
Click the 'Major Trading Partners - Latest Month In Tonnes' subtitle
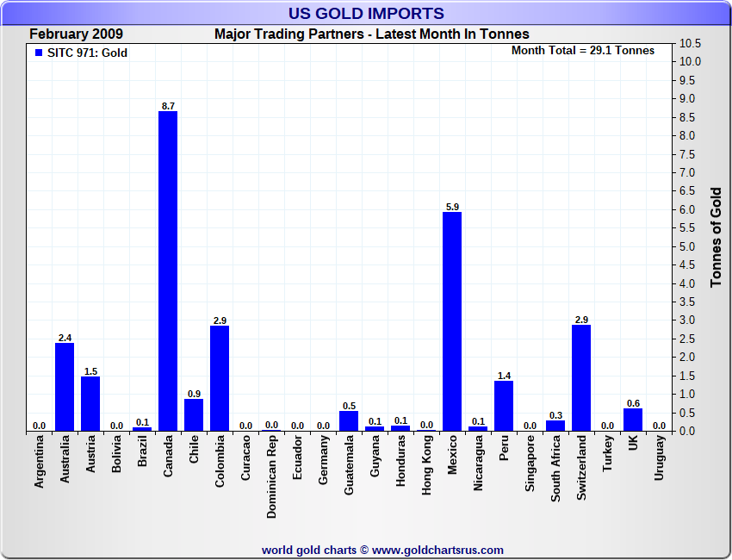point(372,34)
